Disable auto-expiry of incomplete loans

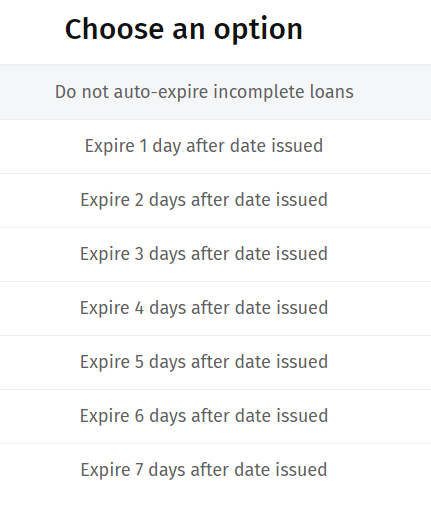pos(215,92)
